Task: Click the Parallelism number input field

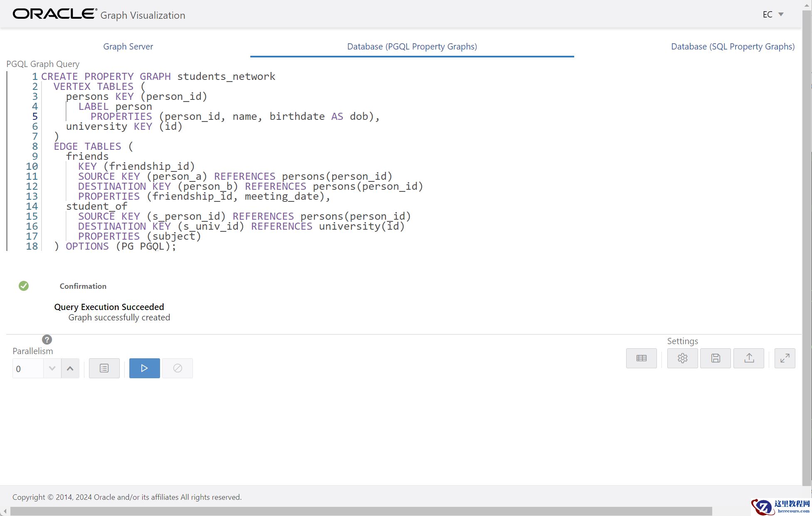Action: 27,369
